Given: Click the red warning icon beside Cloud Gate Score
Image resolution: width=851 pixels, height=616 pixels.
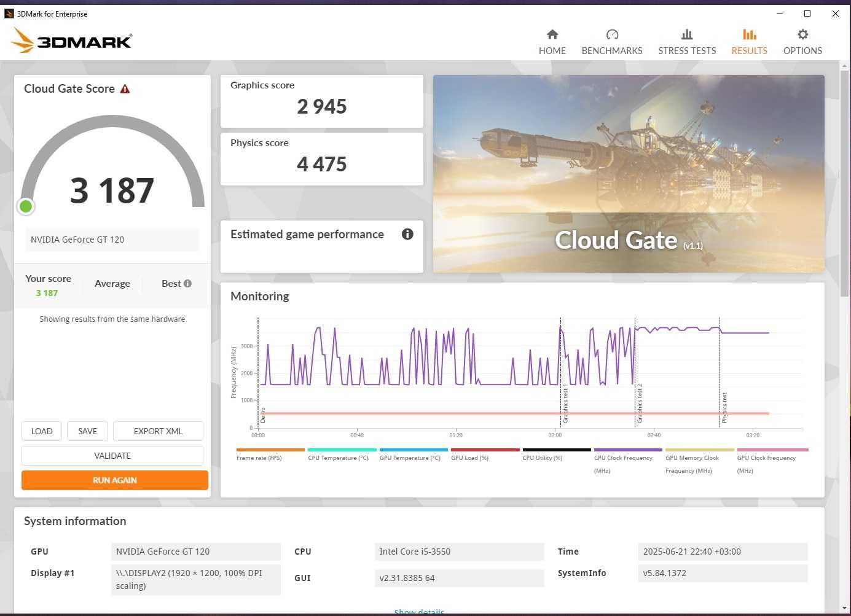Looking at the screenshot, I should click(x=125, y=89).
